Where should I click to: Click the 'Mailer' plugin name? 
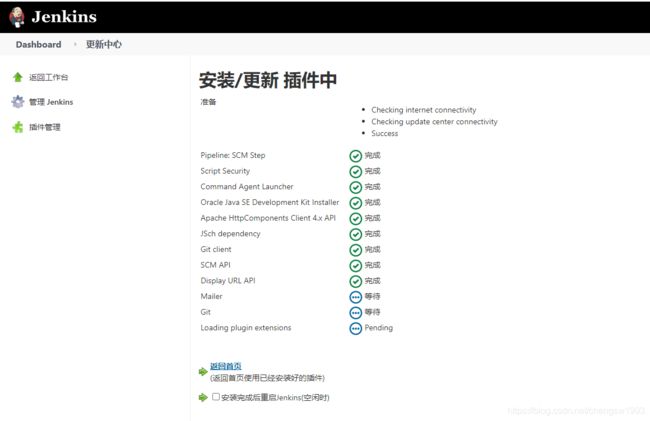(x=211, y=296)
